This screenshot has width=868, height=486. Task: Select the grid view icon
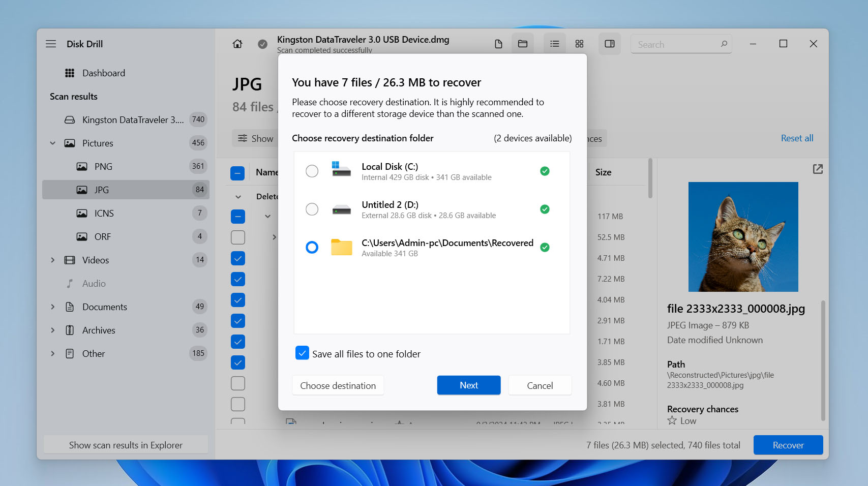(579, 44)
